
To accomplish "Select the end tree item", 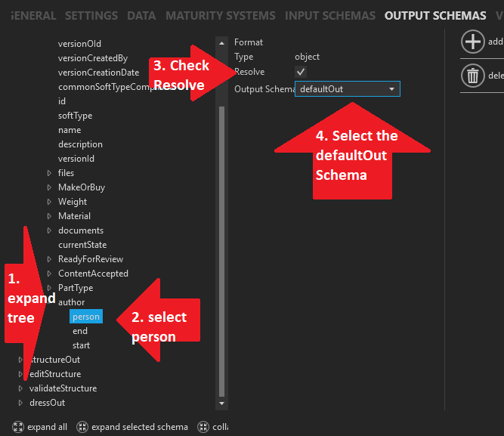I will (80, 331).
